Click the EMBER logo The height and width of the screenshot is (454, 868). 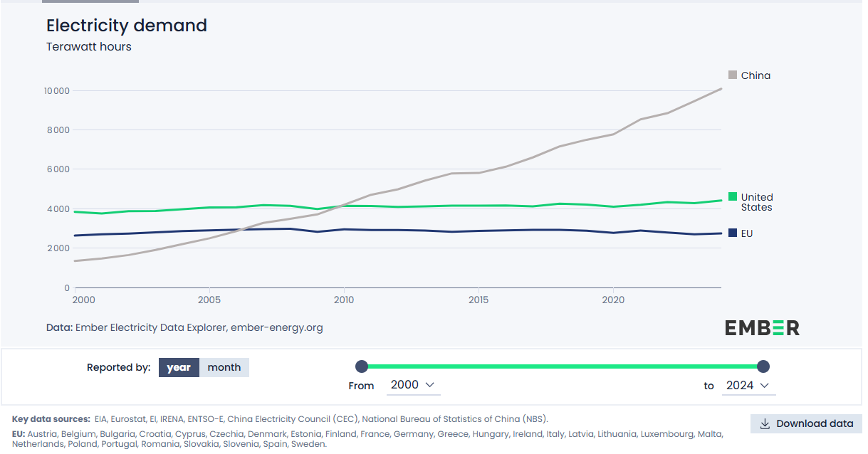pos(762,327)
